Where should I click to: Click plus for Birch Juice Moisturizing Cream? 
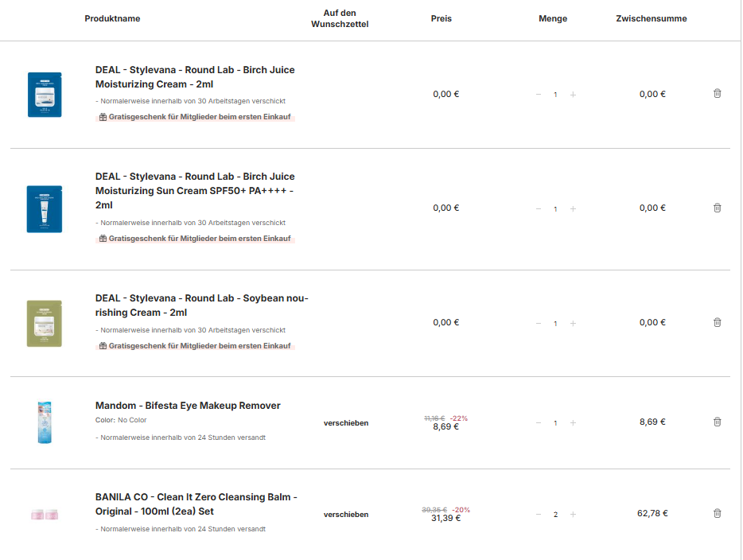point(573,95)
